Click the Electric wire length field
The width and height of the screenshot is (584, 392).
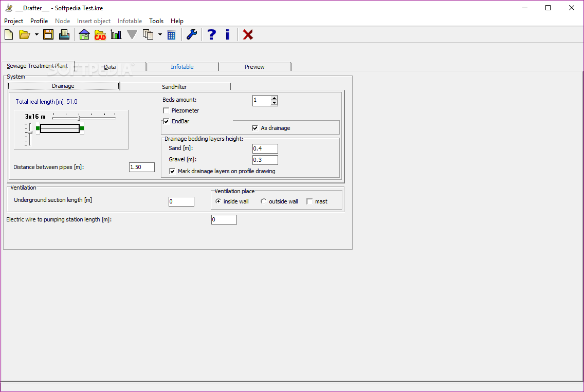pos(224,220)
